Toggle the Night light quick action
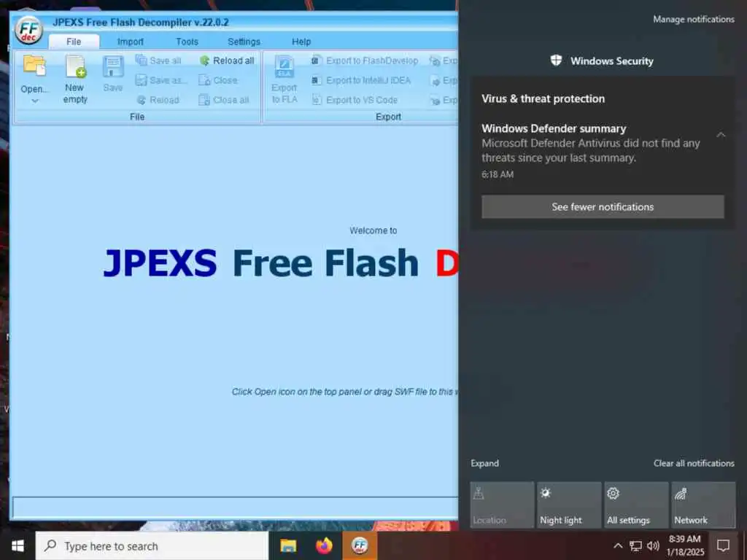The width and height of the screenshot is (747, 560). pos(569,505)
